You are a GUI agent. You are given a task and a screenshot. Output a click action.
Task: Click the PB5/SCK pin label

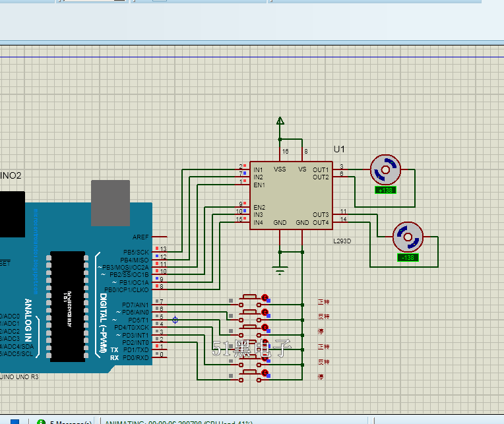[x=136, y=252]
